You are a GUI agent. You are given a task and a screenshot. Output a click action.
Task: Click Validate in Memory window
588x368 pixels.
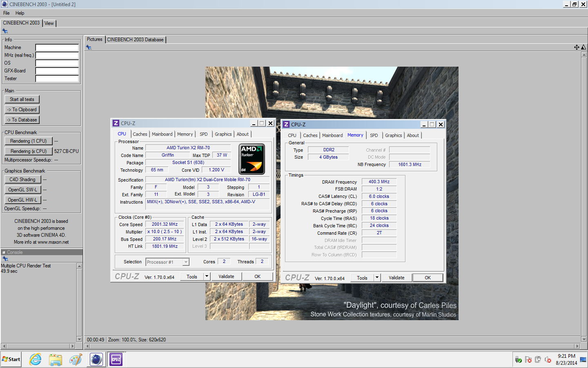point(396,278)
